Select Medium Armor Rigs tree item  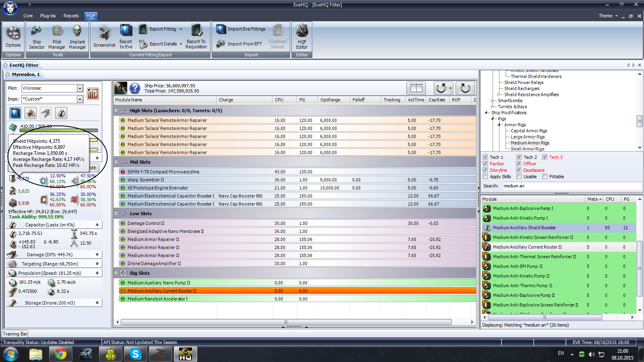[x=530, y=143]
